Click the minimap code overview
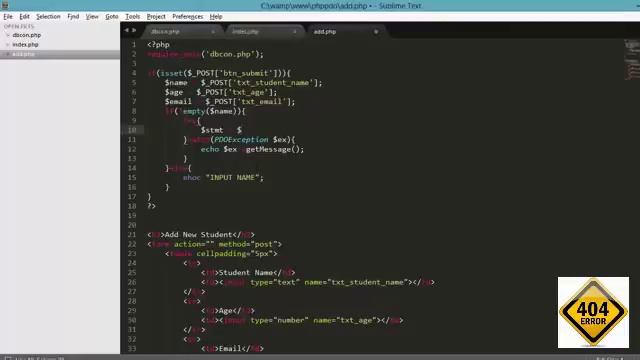640x360 pixels. (x=631, y=60)
